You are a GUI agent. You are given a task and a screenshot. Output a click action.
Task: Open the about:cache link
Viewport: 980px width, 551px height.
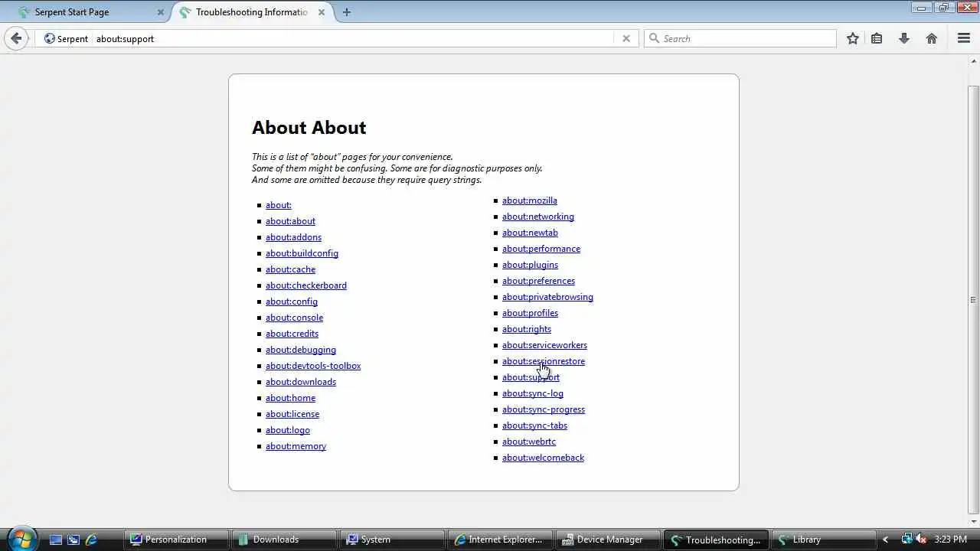(x=290, y=269)
